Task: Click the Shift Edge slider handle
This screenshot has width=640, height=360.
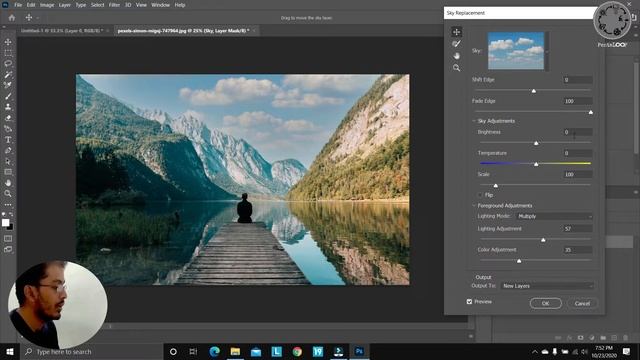Action: [x=533, y=91]
